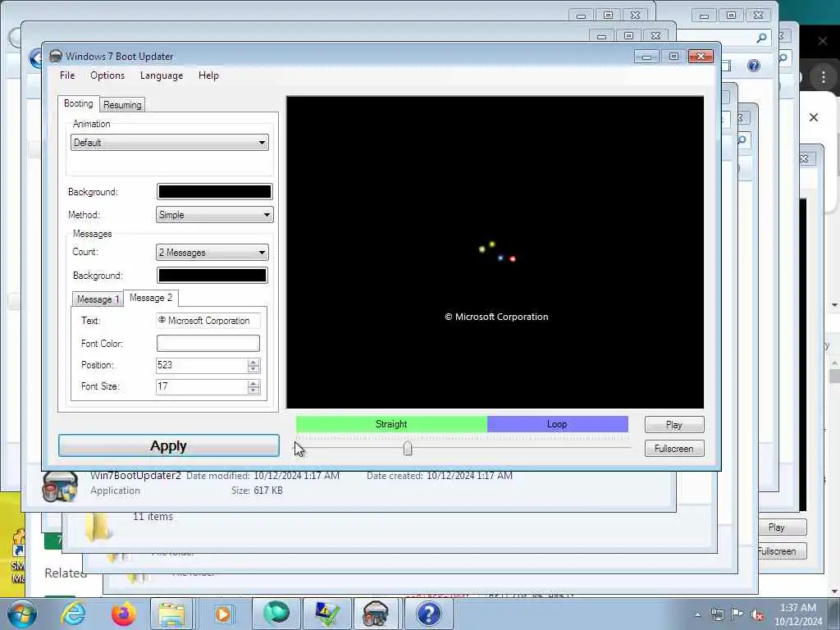The image size is (840, 630).
Task: Show hidden tray icons arrow
Action: tap(697, 614)
